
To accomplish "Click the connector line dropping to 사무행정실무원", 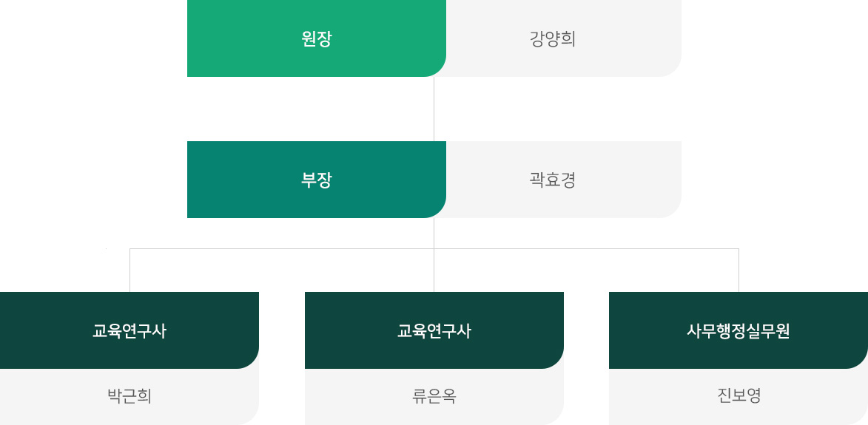I will [x=739, y=271].
